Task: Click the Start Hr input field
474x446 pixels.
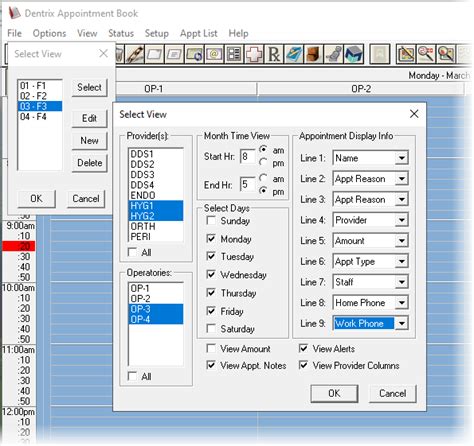Action: pos(247,156)
